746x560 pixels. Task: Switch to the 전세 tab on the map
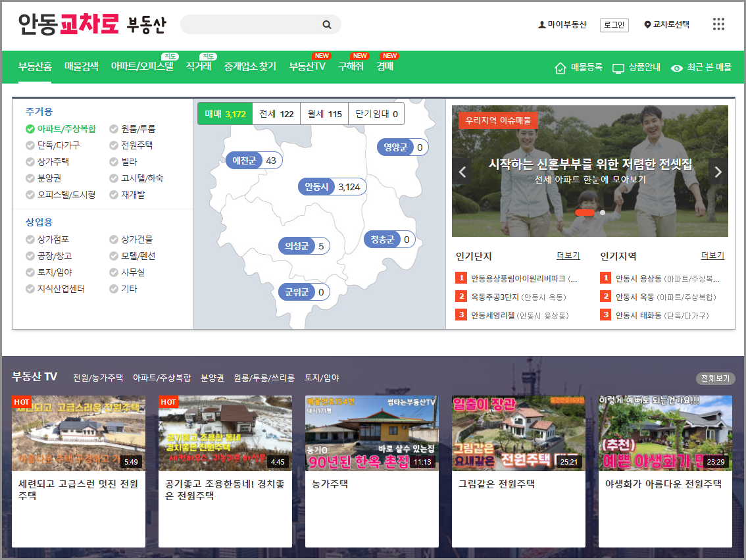[x=276, y=113]
